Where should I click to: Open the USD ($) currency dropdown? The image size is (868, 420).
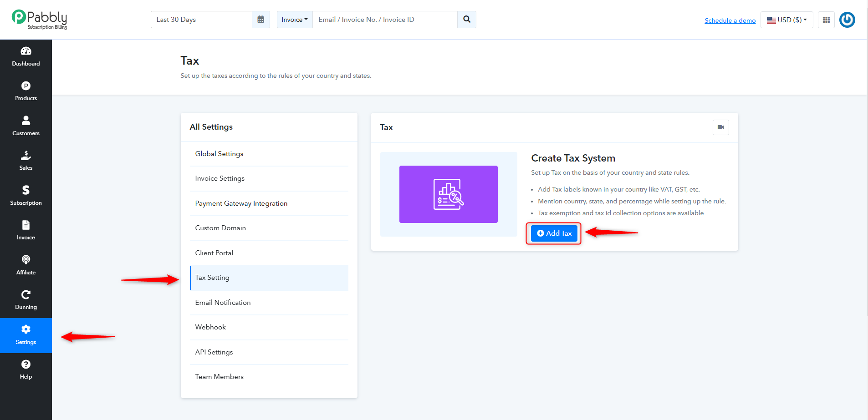pos(787,20)
